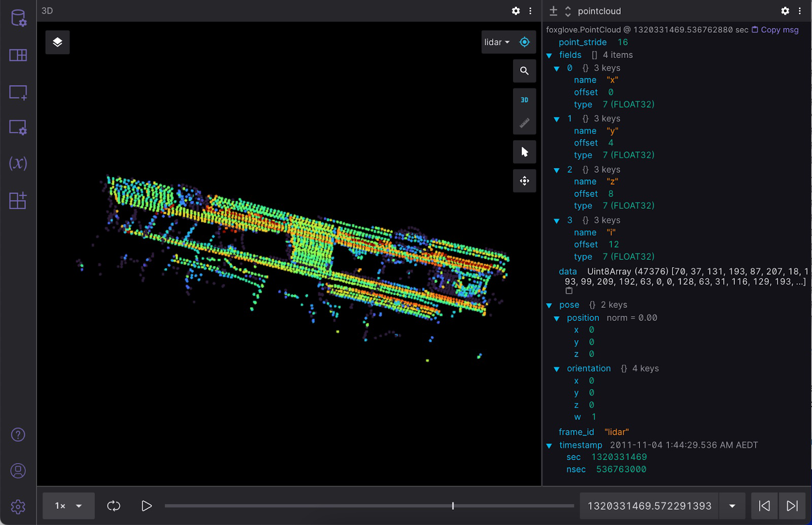
Task: Click the Help question mark icon
Action: pos(18,435)
